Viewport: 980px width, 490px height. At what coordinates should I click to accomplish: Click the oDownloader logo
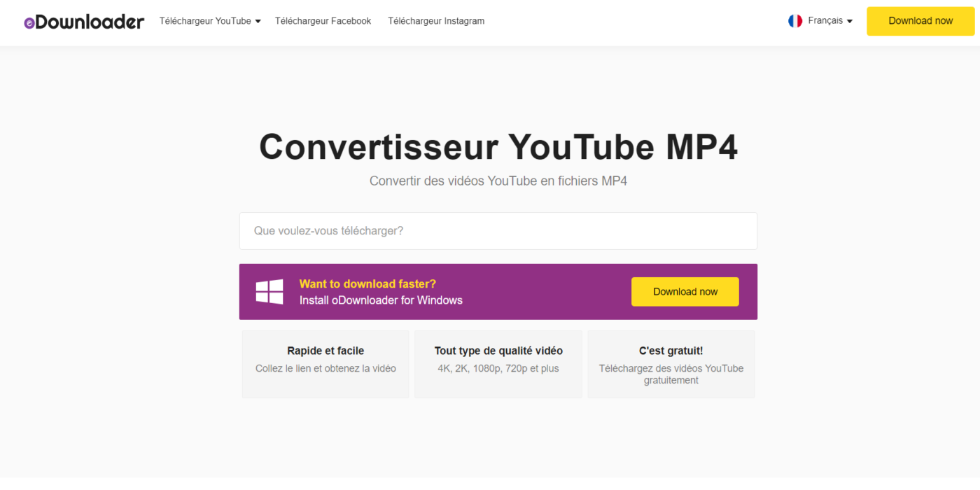point(84,22)
